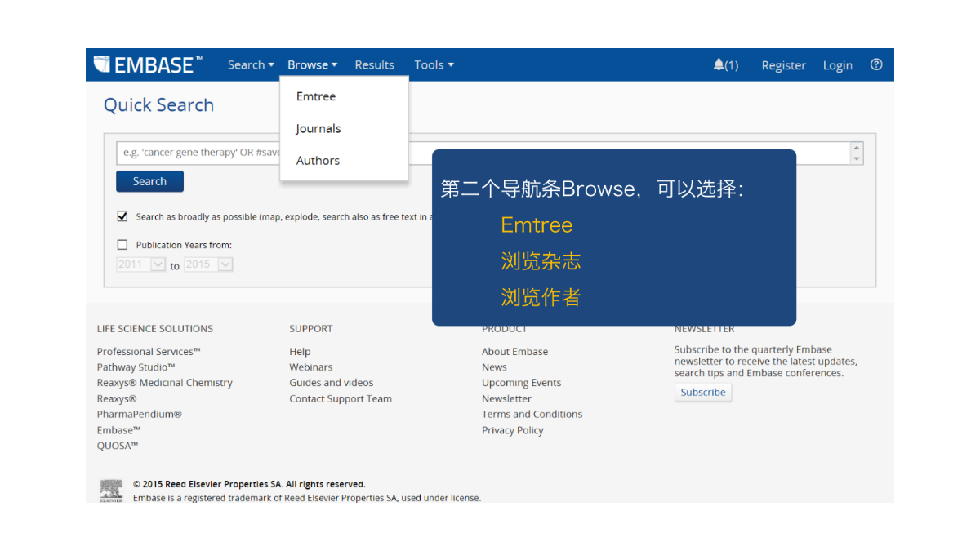The image size is (980, 551).
Task: Open Reaxys Medicinal Chemistry link
Action: [164, 382]
